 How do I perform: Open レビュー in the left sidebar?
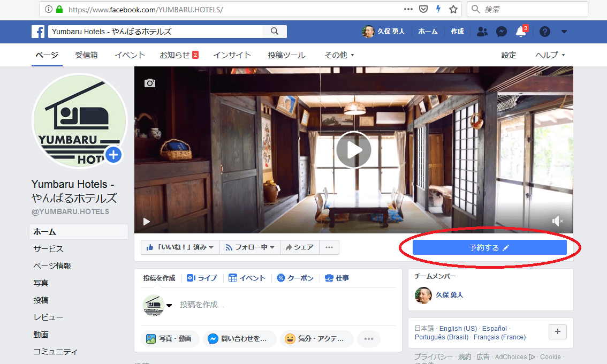(48, 317)
